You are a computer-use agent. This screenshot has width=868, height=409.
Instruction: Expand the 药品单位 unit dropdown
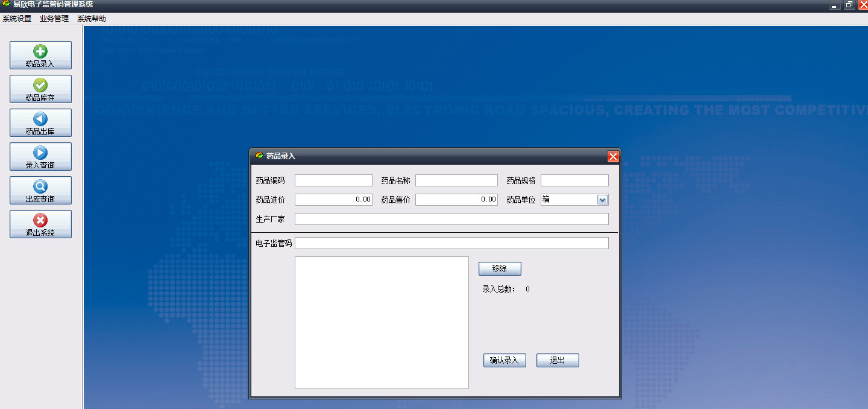pos(603,200)
